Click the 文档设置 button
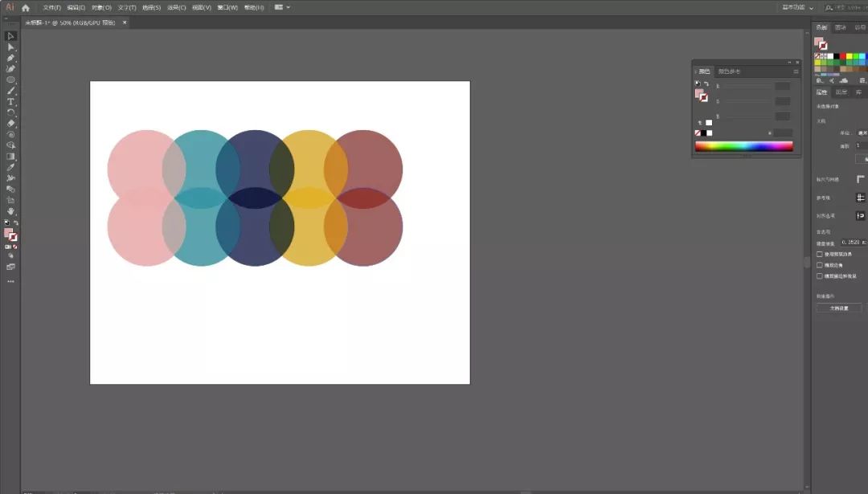Screen dimensions: 868x494 pos(839,308)
